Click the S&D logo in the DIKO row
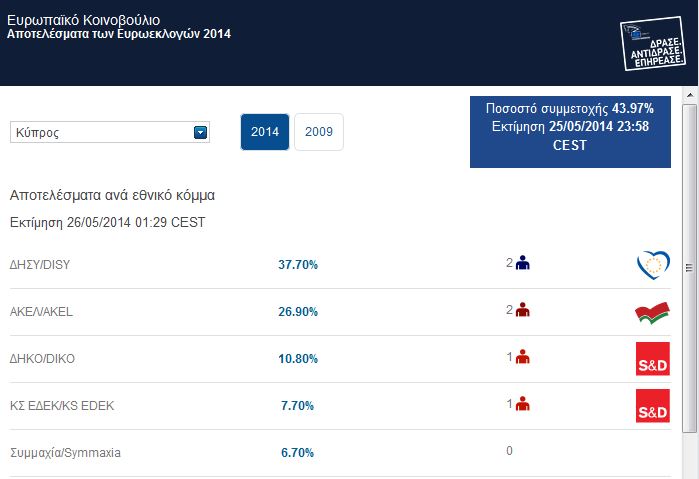 [652, 358]
